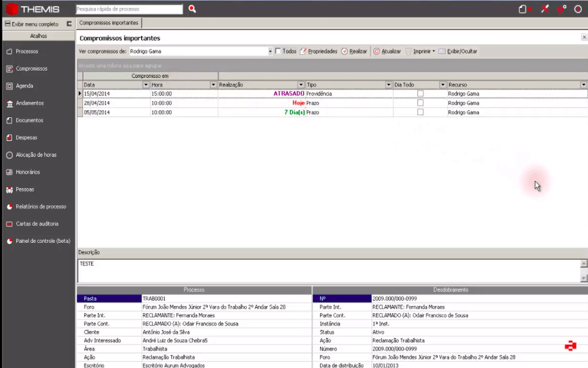The height and width of the screenshot is (368, 588).
Task: Click the magnifier search icon in the header
Action: click(192, 9)
